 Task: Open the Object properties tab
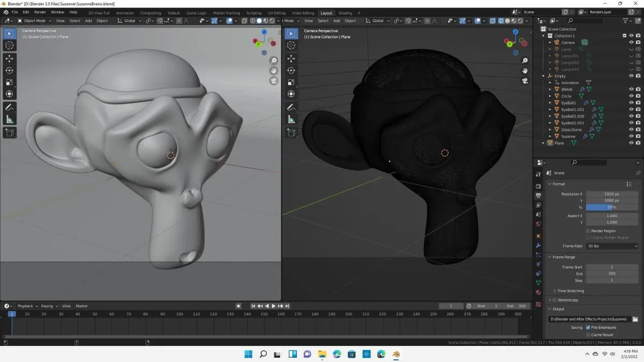click(538, 235)
